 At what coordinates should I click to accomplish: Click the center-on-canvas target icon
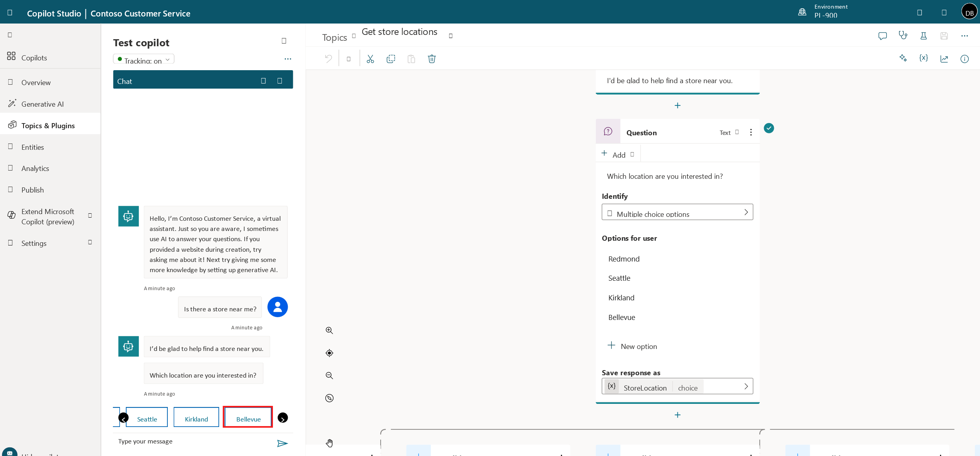coord(329,353)
